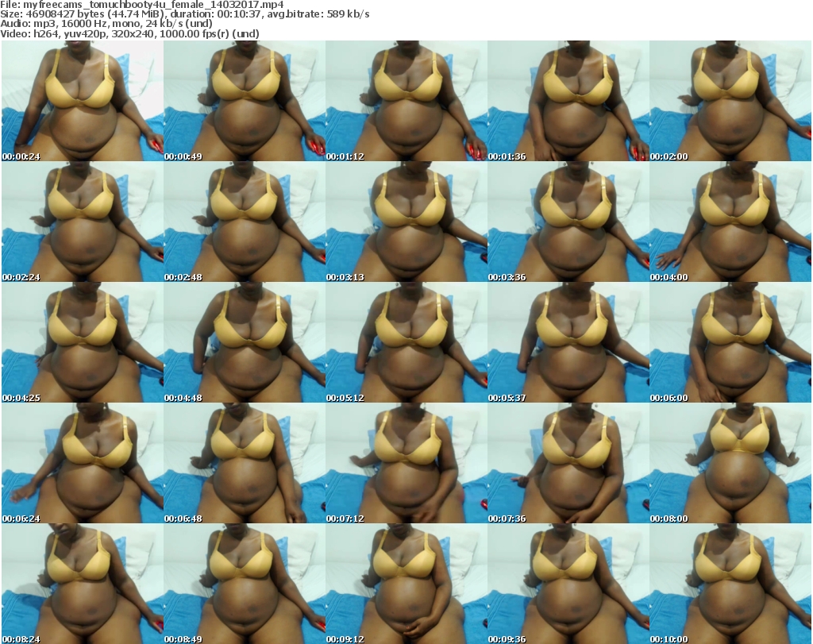Image resolution: width=813 pixels, height=644 pixels.
Task: Click the thumbnail labeled 00:04:48
Action: pyautogui.click(x=245, y=342)
